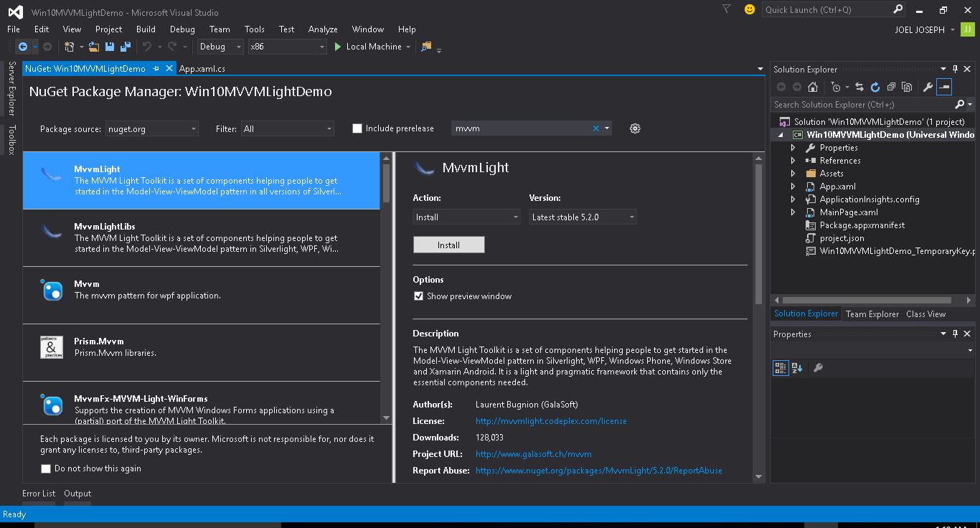Uncheck Show preview window option

[418, 296]
